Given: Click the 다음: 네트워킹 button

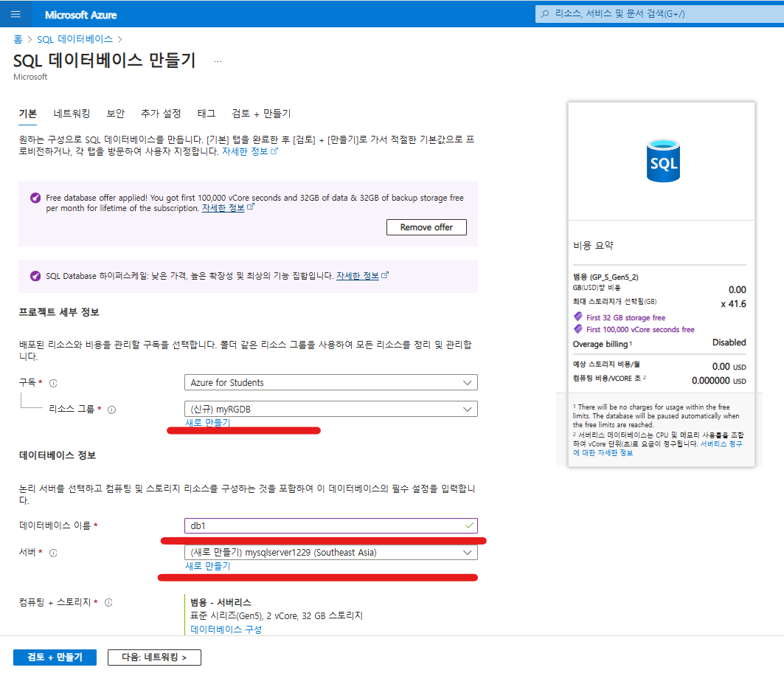Looking at the screenshot, I should click(154, 657).
